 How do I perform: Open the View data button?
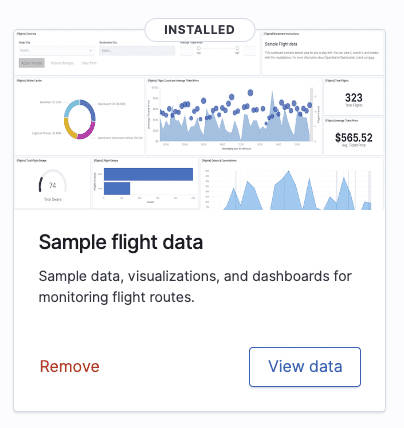(x=305, y=367)
